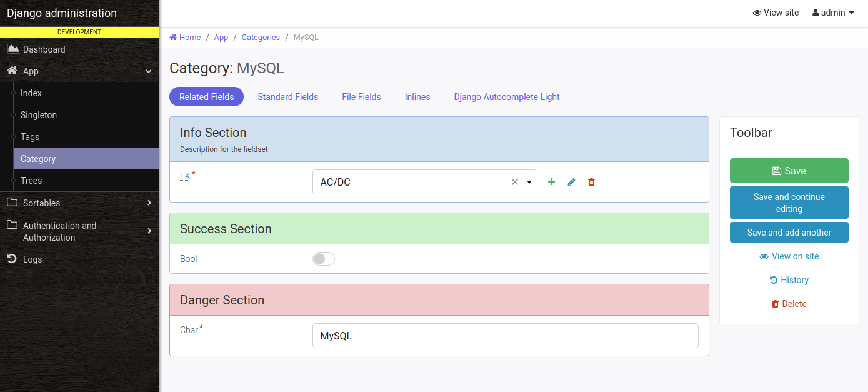The image size is (868, 392).
Task: Select the Related Fields tab
Action: pyautogui.click(x=206, y=97)
